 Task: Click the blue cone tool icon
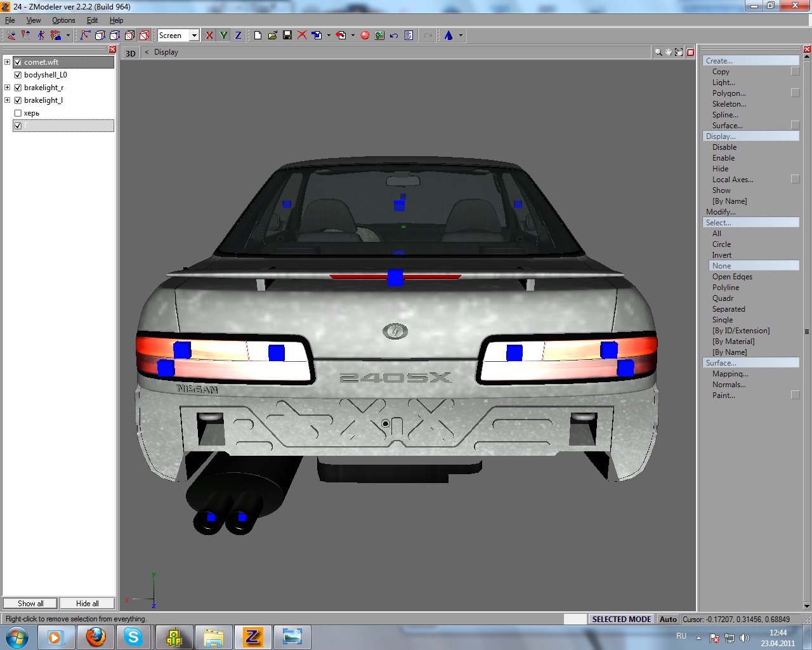449,36
